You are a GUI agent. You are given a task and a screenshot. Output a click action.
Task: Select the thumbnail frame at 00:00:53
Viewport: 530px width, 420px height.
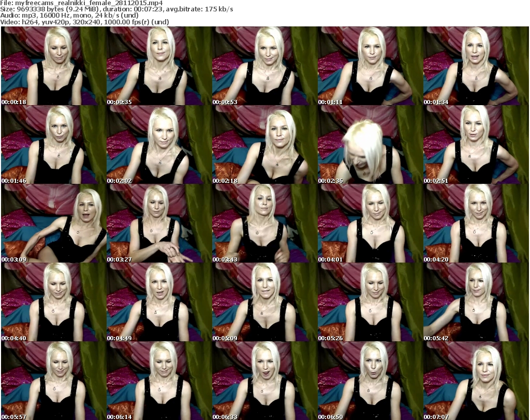(x=264, y=66)
